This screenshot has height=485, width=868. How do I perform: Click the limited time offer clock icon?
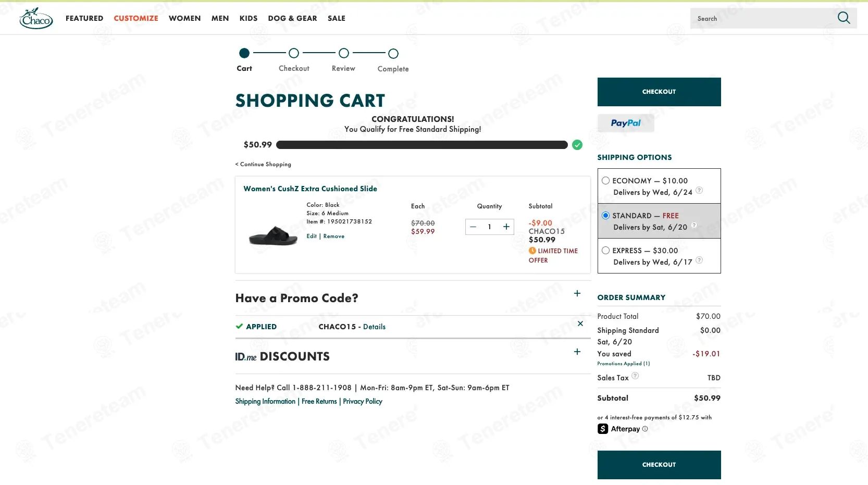coord(532,251)
